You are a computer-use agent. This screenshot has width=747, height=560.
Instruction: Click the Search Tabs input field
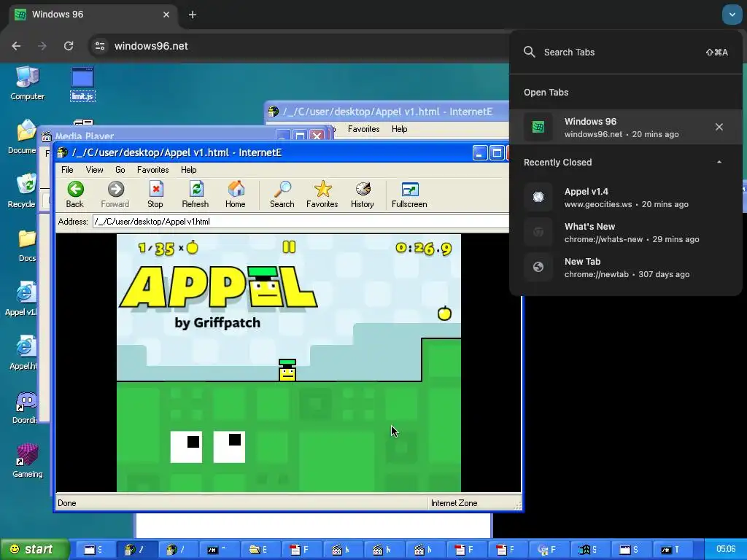point(625,52)
